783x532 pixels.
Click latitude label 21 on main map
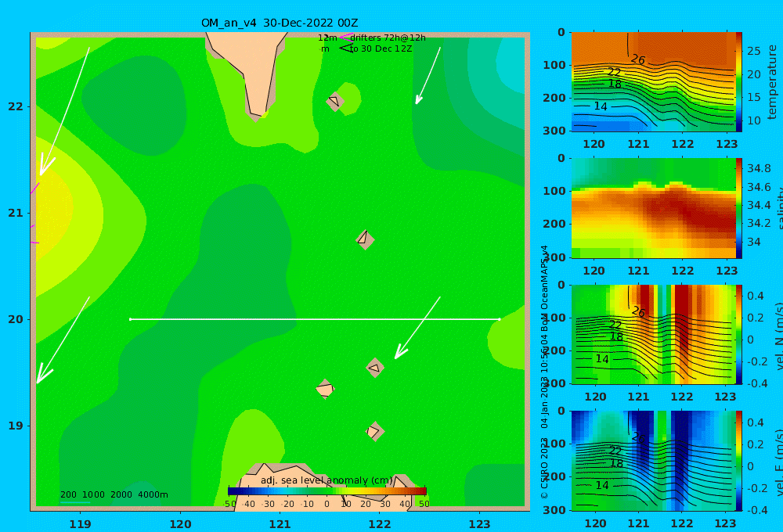coord(15,213)
